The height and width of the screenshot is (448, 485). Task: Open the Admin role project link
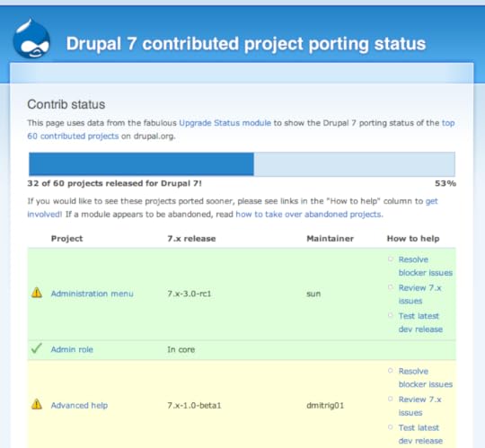pyautogui.click(x=72, y=349)
